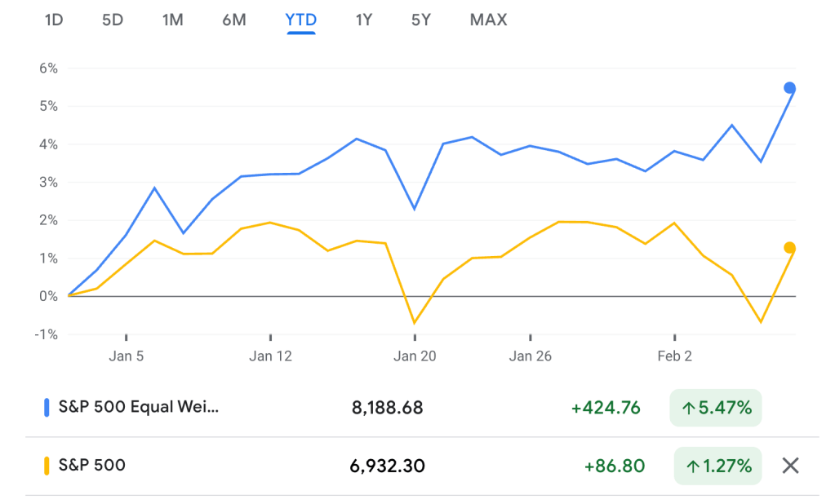Click the 5.47% gain badge

(716, 408)
